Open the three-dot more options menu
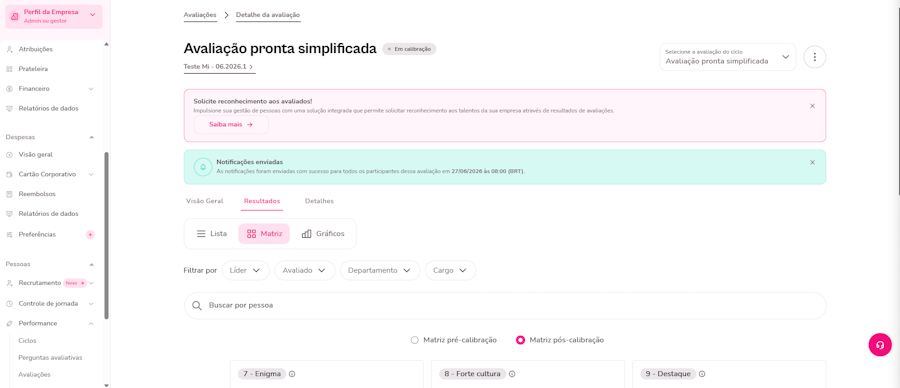This screenshot has height=388, width=900. click(814, 57)
